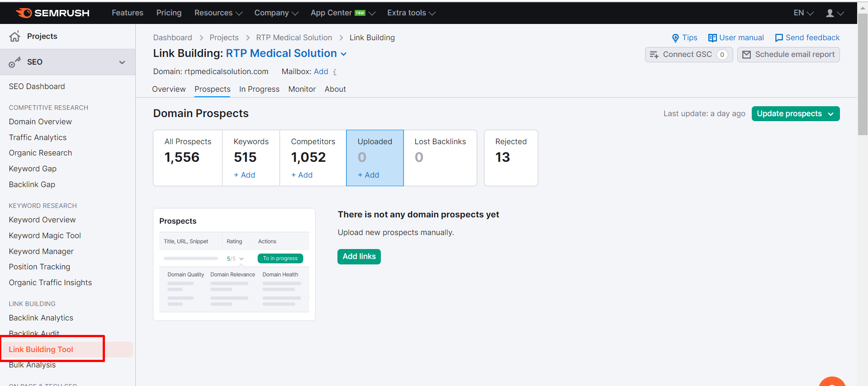This screenshot has height=386, width=868.
Task: Switch to the Overview tab
Action: [169, 89]
